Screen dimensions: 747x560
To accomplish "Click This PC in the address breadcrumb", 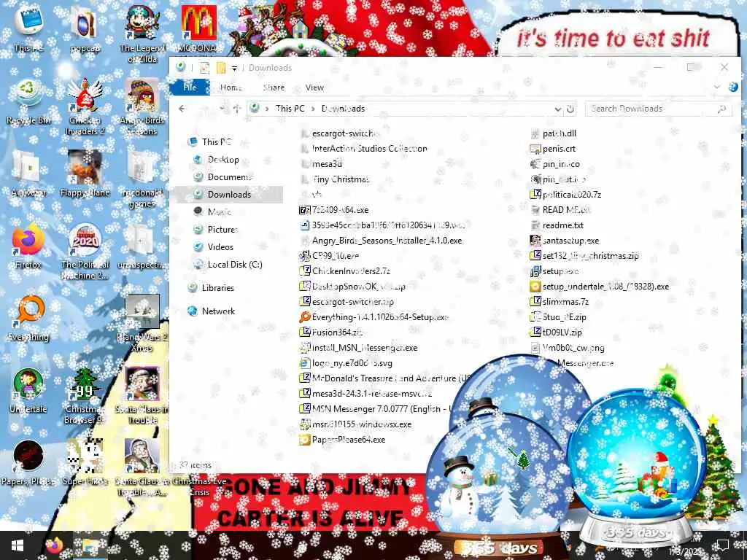I will coord(290,109).
